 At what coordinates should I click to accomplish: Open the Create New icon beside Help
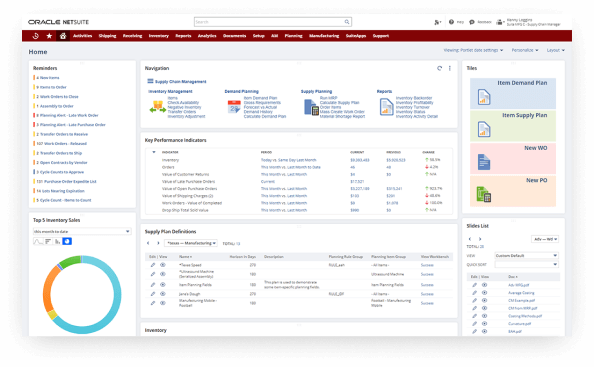[437, 22]
